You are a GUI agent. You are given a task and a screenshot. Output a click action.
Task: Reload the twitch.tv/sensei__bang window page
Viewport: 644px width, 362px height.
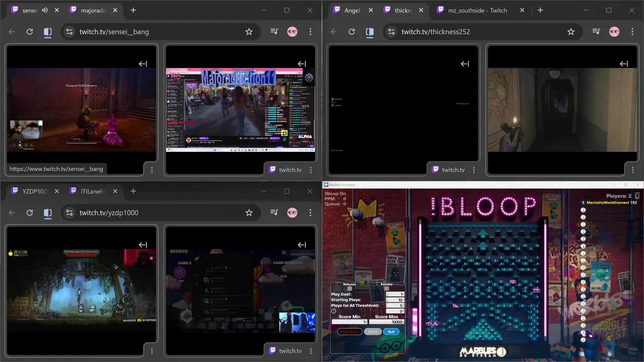point(30,32)
